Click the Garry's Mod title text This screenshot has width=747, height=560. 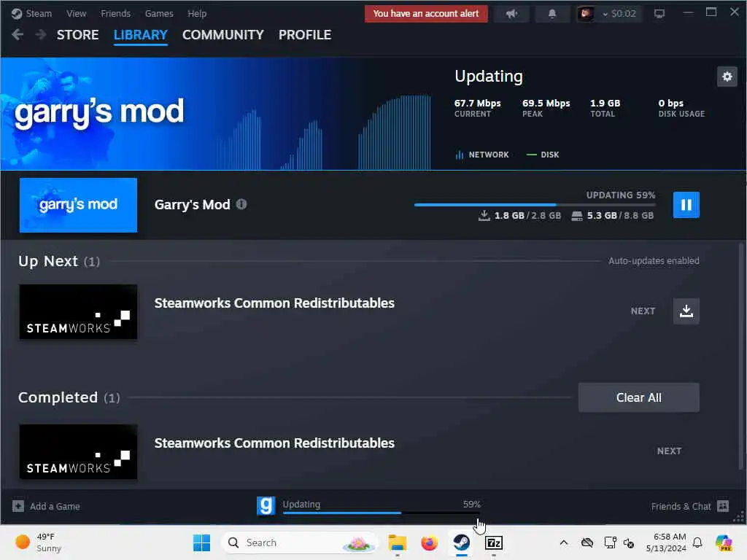click(x=192, y=204)
